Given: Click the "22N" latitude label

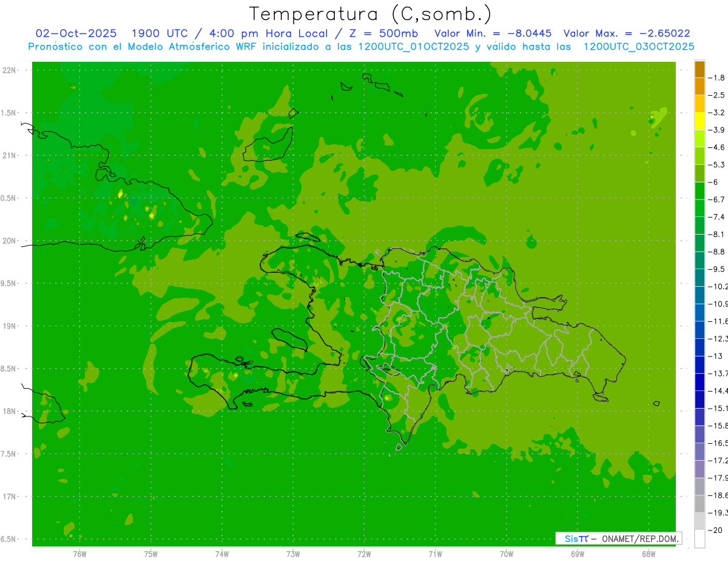Looking at the screenshot, I should coord(9,70).
